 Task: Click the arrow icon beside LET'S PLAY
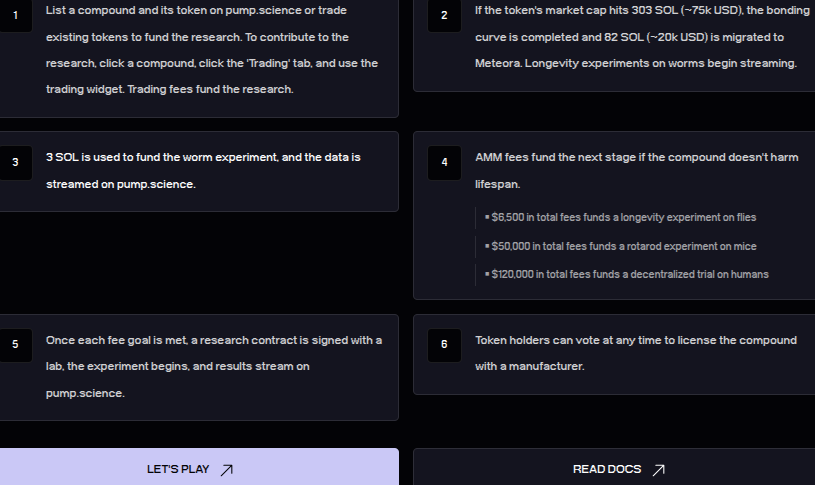point(227,470)
